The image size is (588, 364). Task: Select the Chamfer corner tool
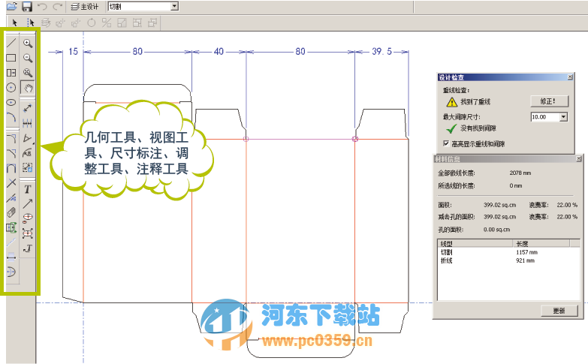[11, 153]
